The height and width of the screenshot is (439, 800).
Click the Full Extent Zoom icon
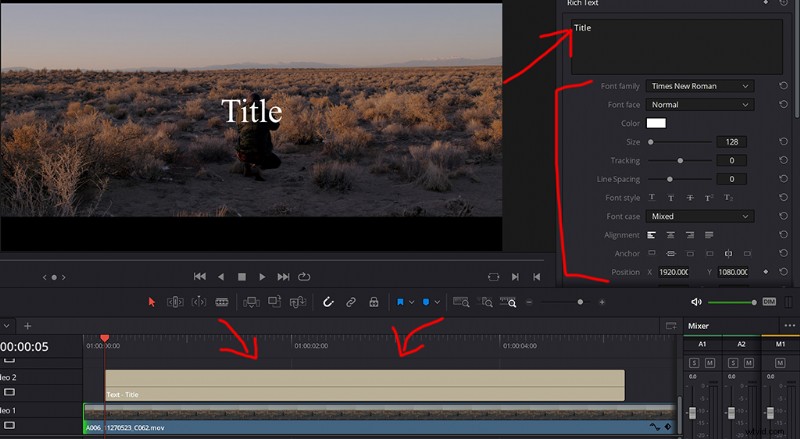point(461,302)
